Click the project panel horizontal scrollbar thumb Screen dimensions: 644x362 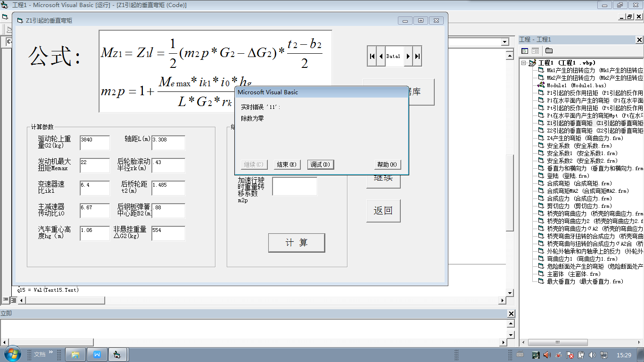click(558, 343)
